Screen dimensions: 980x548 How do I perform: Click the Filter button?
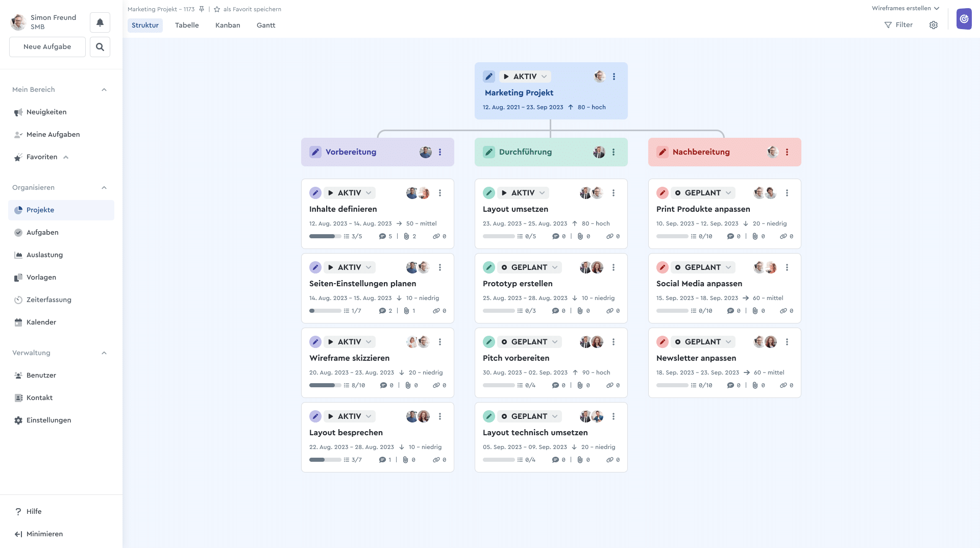point(899,25)
